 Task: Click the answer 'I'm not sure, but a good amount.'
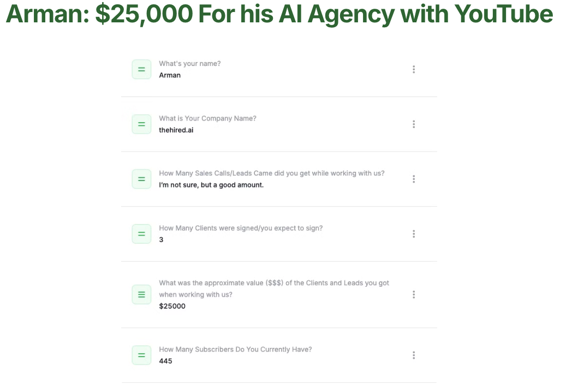211,185
